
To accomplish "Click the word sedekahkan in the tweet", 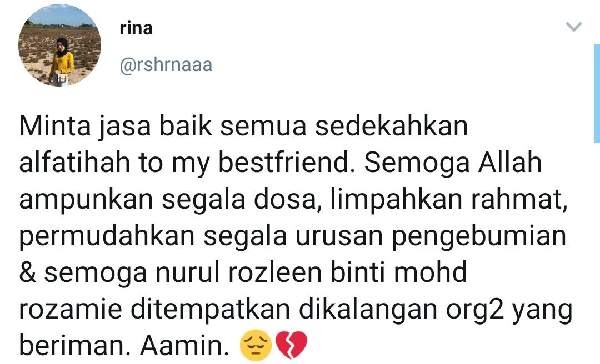I will click(x=392, y=126).
